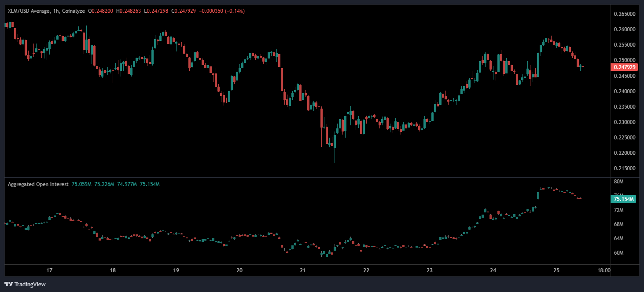Select the 23 date label on time axis
This screenshot has width=644, height=292.
click(x=430, y=270)
